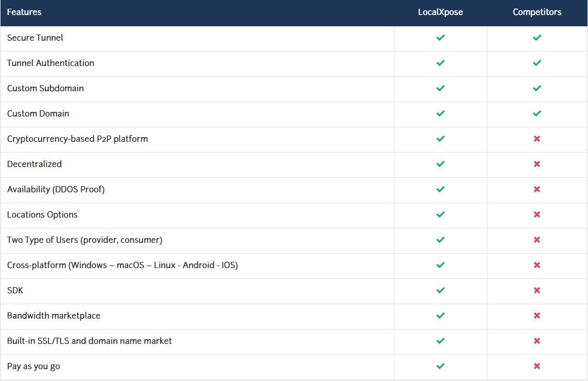Screen dimensions: 588x381
Task: Select the Two Type of Users row label
Action: pyautogui.click(x=84, y=240)
